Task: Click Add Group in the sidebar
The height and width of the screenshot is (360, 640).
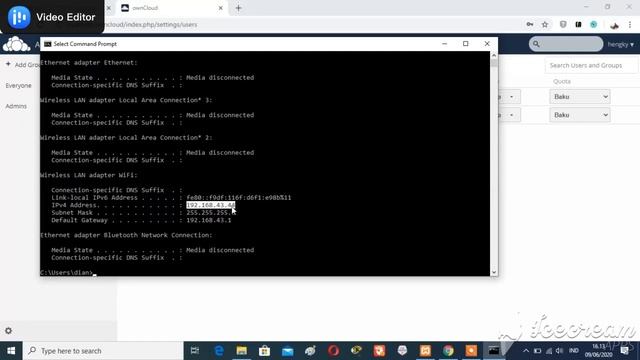Action: click(x=22, y=64)
